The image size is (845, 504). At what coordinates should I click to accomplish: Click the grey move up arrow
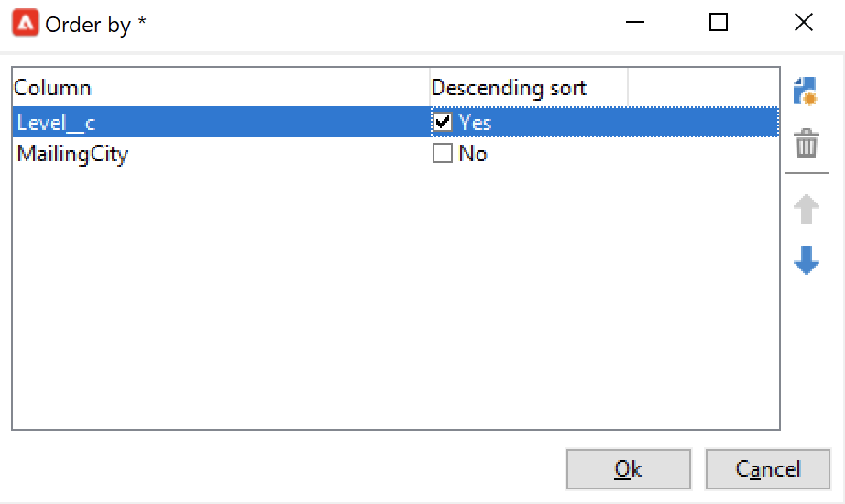[x=807, y=209]
